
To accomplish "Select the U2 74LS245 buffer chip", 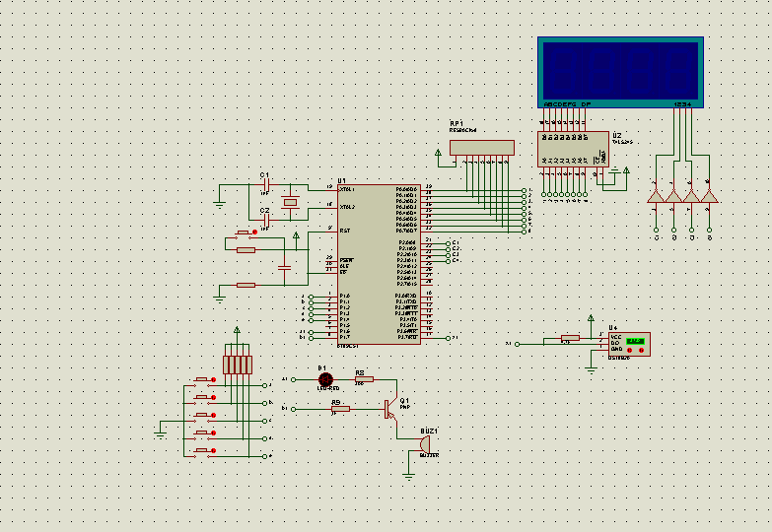I will 573,149.
